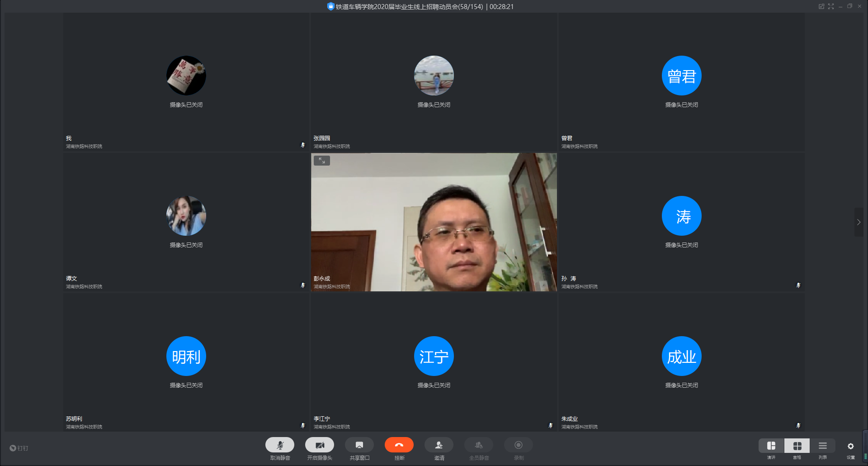Screen dimensions: 868x466
Task: Click name label 孙 涛
Action: [x=569, y=278]
